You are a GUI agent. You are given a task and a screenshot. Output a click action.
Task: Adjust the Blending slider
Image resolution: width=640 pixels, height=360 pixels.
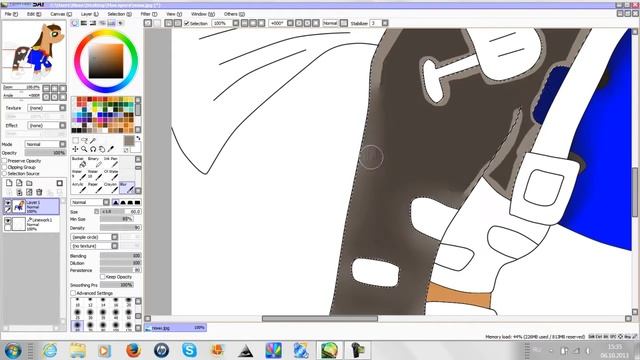(120, 256)
